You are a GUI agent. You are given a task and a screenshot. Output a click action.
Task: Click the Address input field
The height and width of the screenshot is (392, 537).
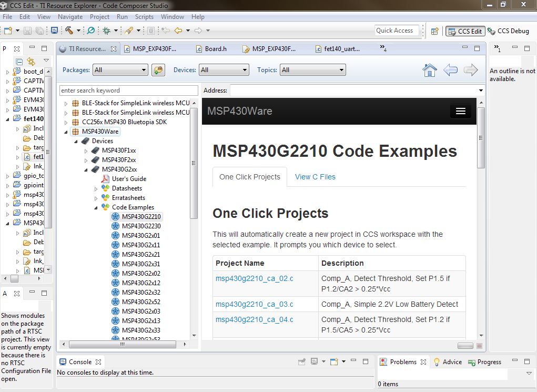pyautogui.click(x=354, y=91)
